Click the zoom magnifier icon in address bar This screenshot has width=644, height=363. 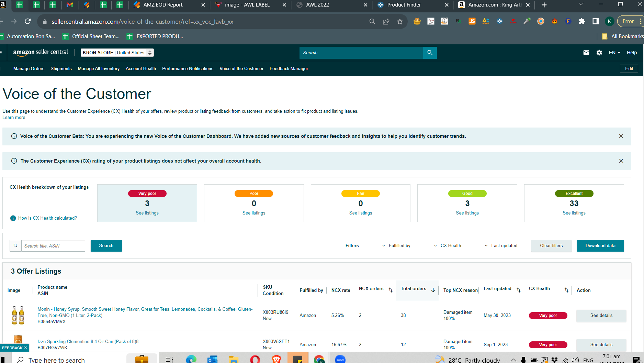(372, 22)
